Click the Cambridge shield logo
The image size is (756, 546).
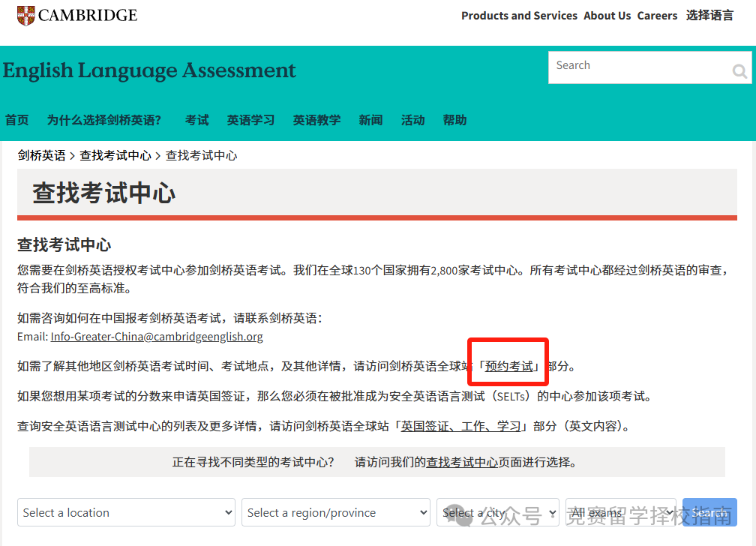pos(26,16)
